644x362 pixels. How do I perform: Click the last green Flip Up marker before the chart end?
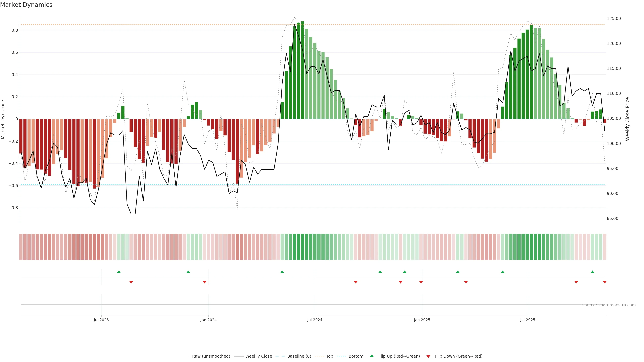[592, 272]
